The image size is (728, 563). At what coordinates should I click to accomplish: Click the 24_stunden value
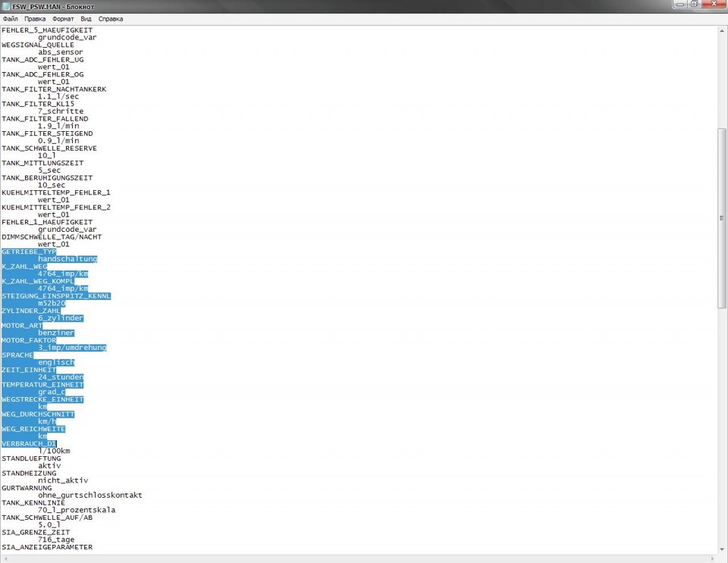61,377
